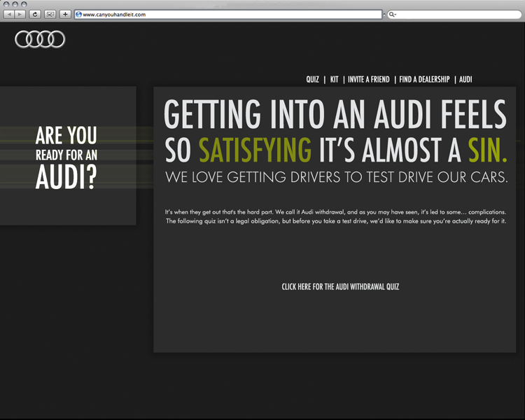Open the QUIZ navigation item
Image resolution: width=525 pixels, height=420 pixels.
312,79
